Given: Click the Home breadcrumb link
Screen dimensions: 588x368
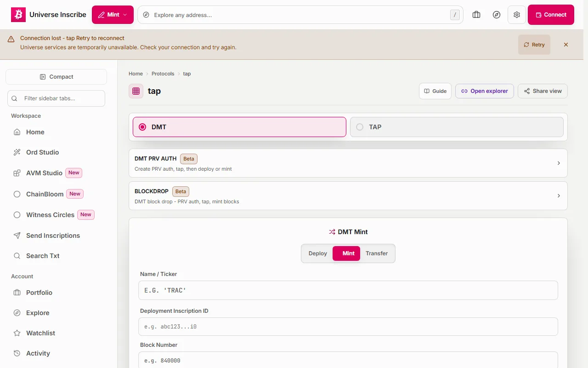Looking at the screenshot, I should point(136,74).
